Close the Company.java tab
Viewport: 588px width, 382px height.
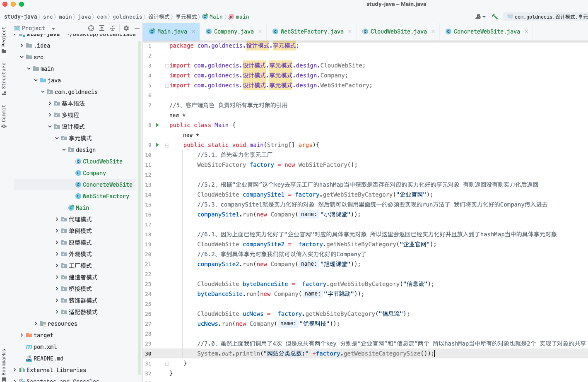tap(260, 31)
